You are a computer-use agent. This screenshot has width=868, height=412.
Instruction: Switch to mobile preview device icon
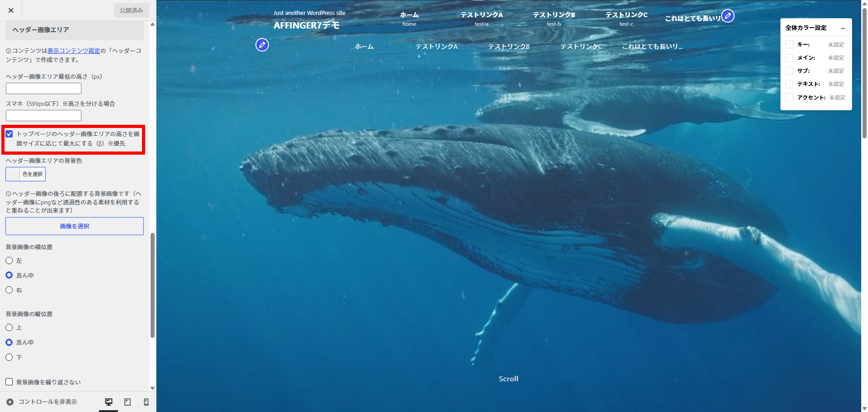coord(146,402)
